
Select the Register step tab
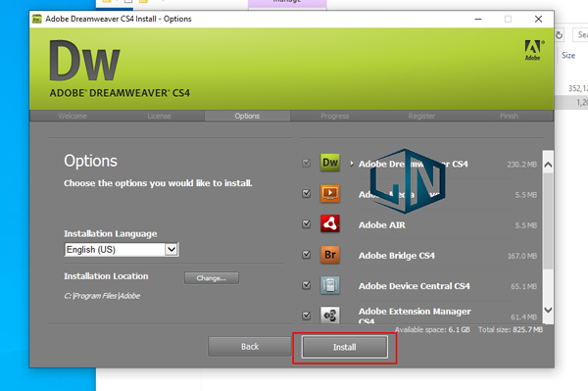pyautogui.click(x=421, y=116)
